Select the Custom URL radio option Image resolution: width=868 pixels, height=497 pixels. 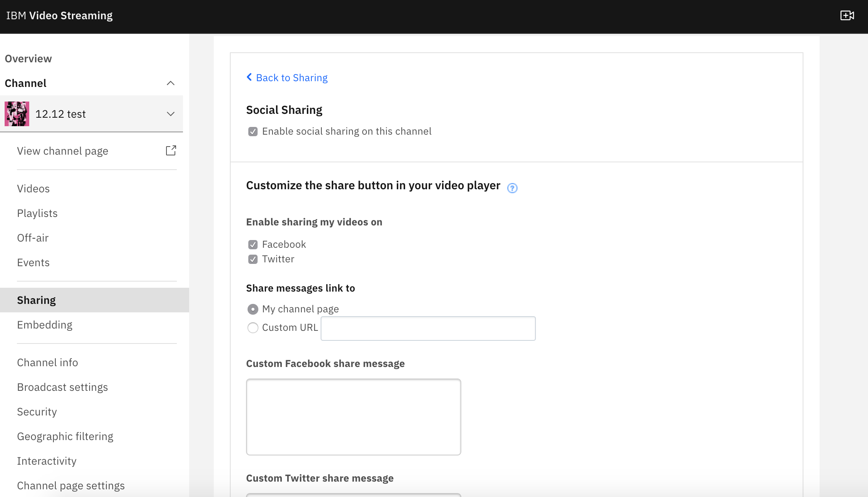pyautogui.click(x=253, y=328)
